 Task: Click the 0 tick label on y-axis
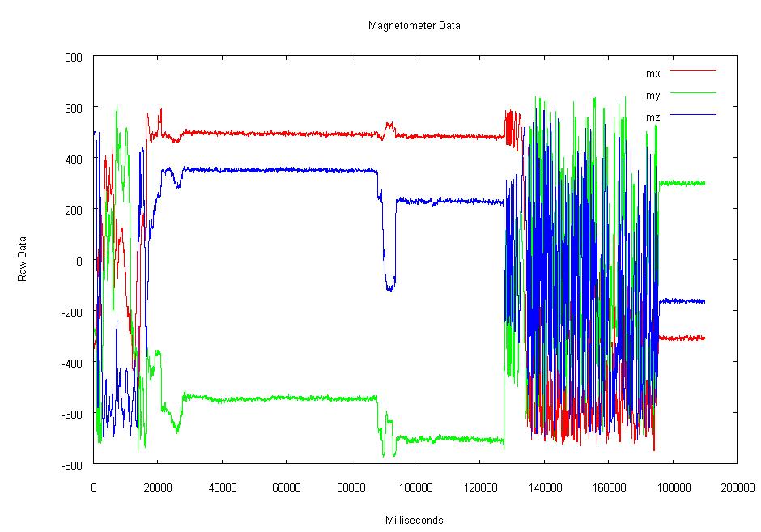coord(80,261)
